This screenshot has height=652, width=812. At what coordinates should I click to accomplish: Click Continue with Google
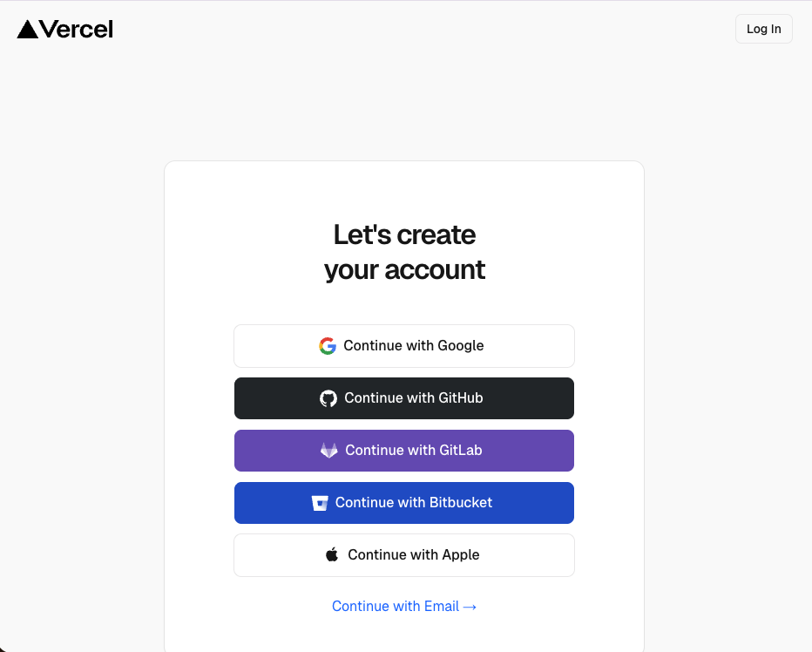click(403, 345)
